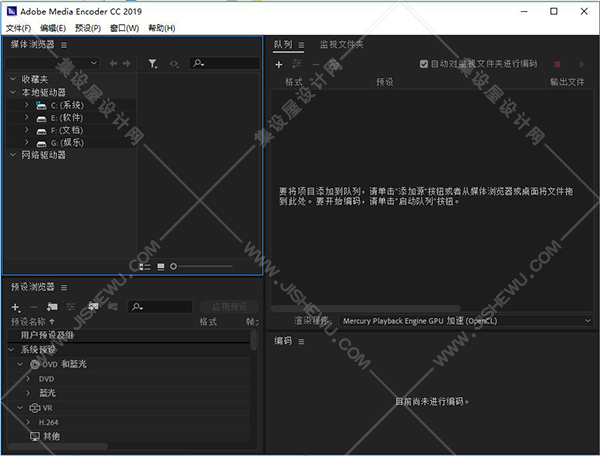Collapse the 本地驱动器 tree node

[x=13, y=92]
